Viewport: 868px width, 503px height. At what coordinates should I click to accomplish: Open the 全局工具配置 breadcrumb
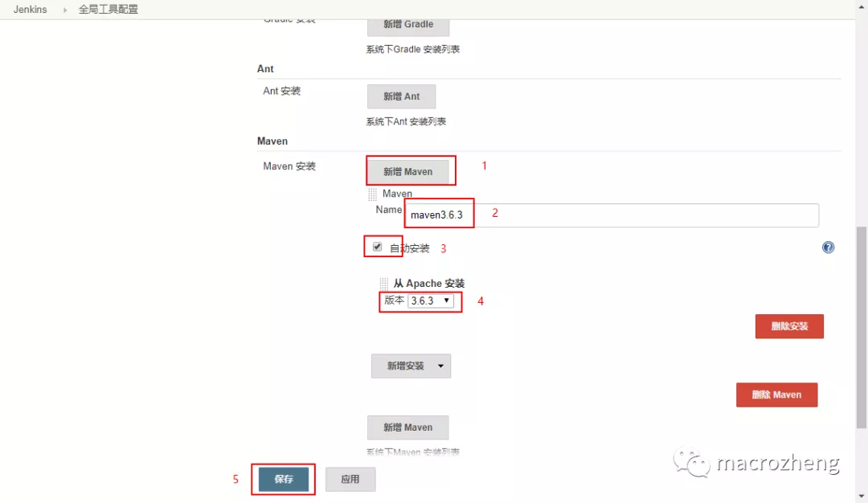[x=108, y=10]
